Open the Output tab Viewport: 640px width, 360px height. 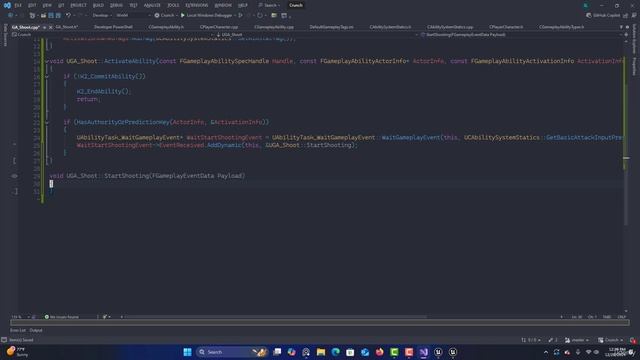[36, 330]
